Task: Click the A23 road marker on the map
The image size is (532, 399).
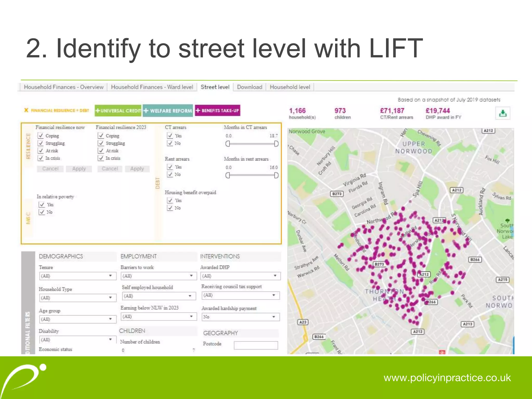Action: coord(303,322)
